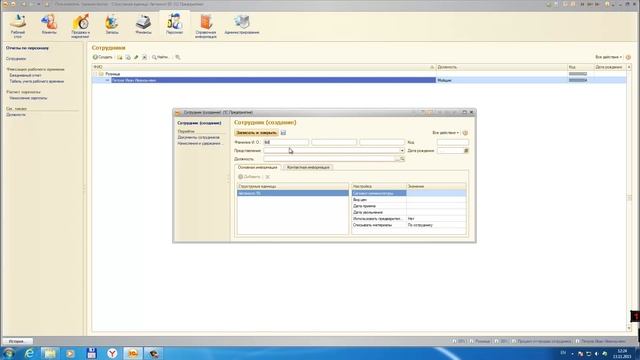The image size is (640, 360).
Task: Open Должности in the left panel
Action: (x=16, y=115)
